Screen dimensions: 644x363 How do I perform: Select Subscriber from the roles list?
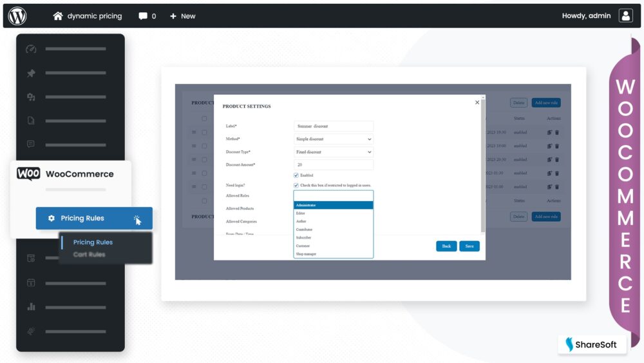point(334,238)
